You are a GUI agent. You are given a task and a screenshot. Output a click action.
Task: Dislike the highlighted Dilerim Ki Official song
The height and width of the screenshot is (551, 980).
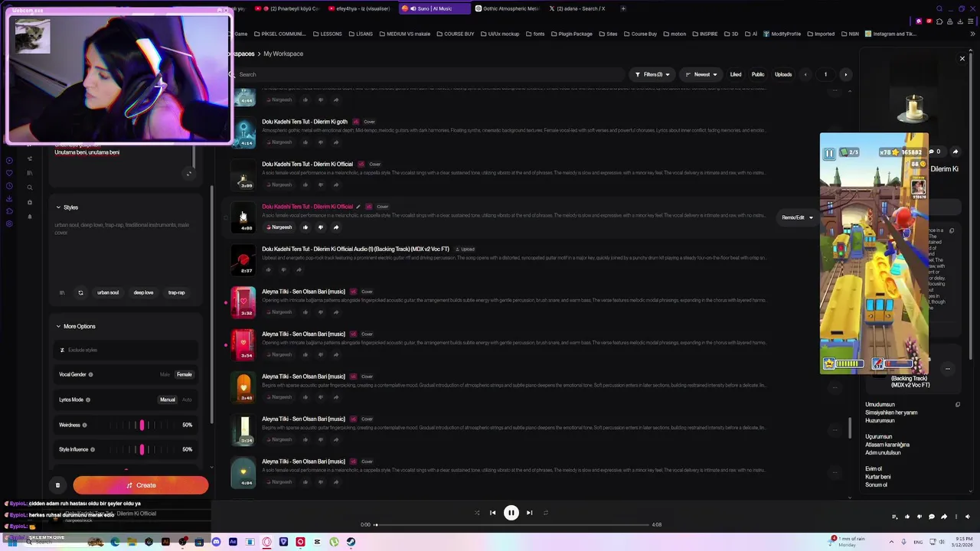(x=321, y=227)
